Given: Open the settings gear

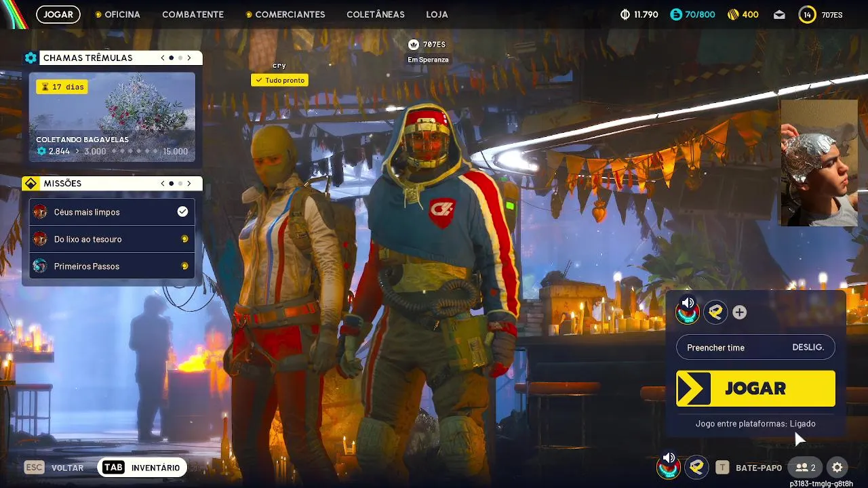Looking at the screenshot, I should point(837,468).
